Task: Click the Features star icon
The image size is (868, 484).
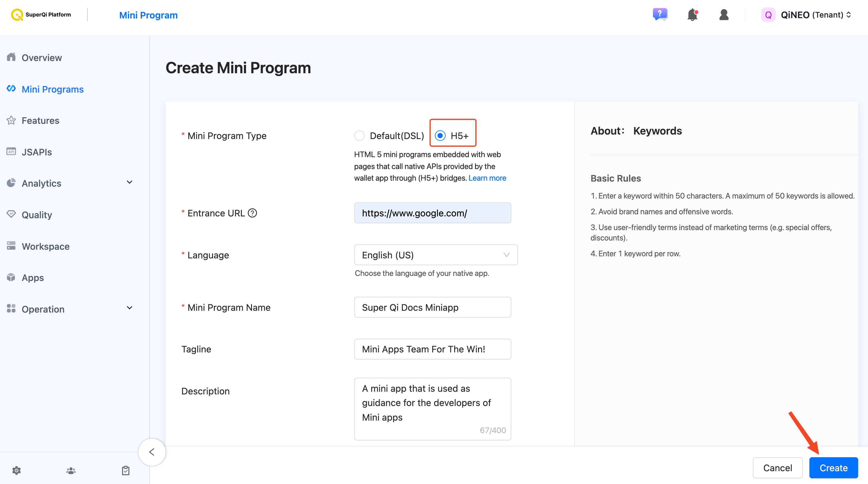Action: [x=11, y=121]
